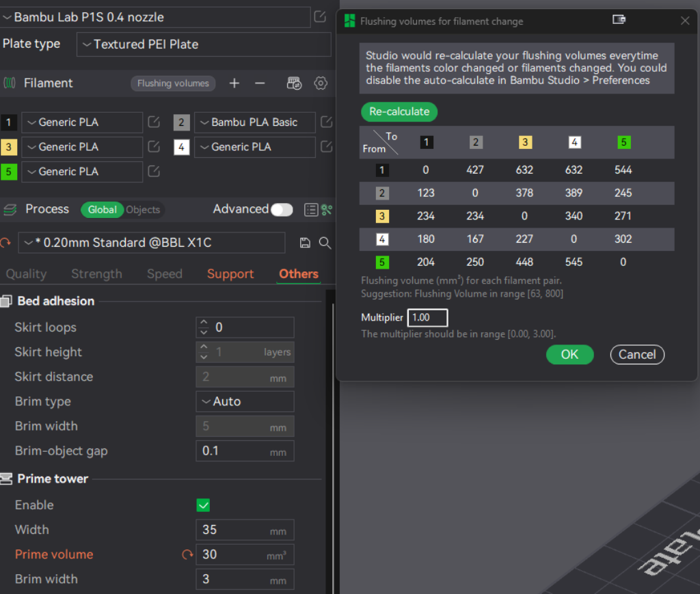The image size is (700, 594).
Task: Edit flushing volume 545 from 5 to 4
Action: [x=574, y=262]
